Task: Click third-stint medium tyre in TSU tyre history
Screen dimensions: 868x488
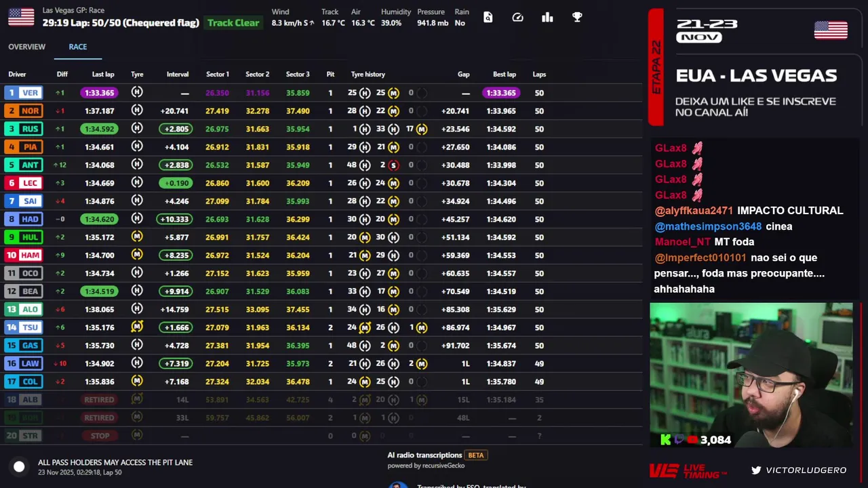Action: coord(422,327)
